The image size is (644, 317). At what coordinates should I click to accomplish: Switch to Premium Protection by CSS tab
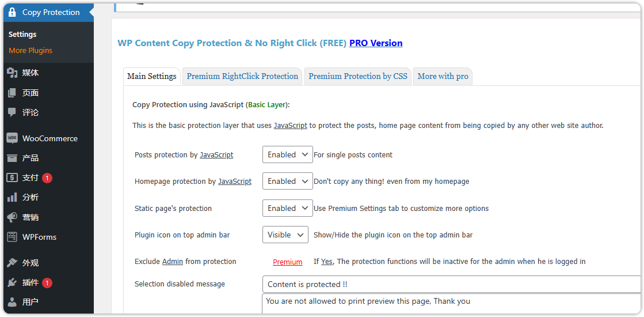tap(357, 76)
